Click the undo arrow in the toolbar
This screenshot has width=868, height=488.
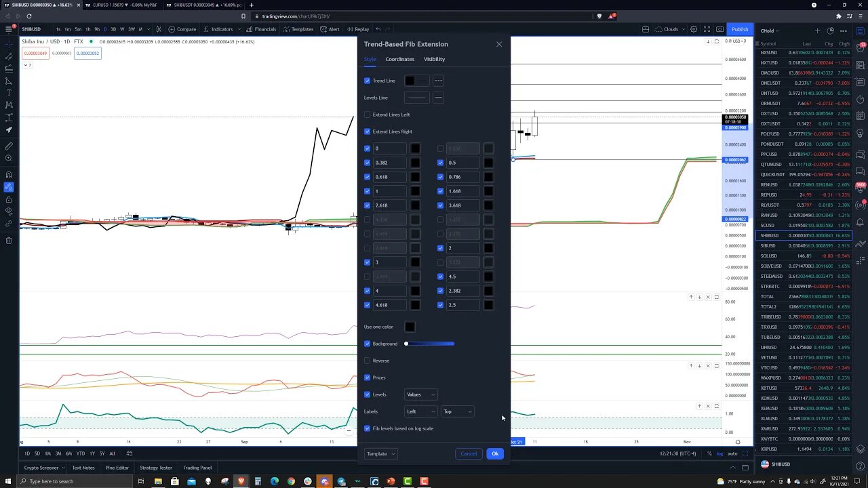pyautogui.click(x=378, y=29)
